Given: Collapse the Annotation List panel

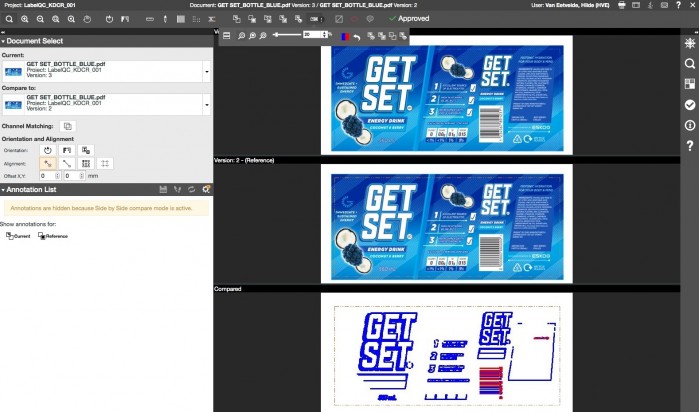Looking at the screenshot, I should [x=3, y=189].
